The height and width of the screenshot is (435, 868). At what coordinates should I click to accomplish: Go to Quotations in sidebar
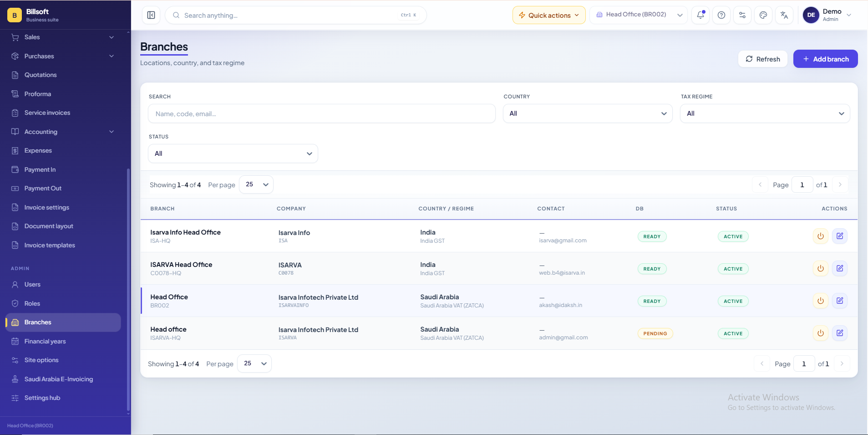click(63, 75)
